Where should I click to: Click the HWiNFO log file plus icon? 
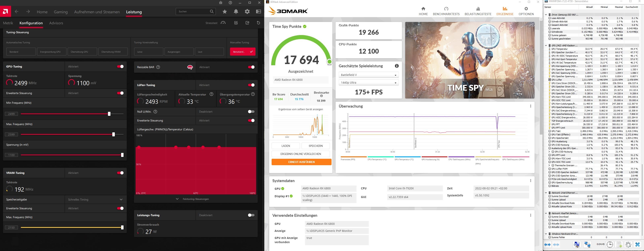coord(619,245)
